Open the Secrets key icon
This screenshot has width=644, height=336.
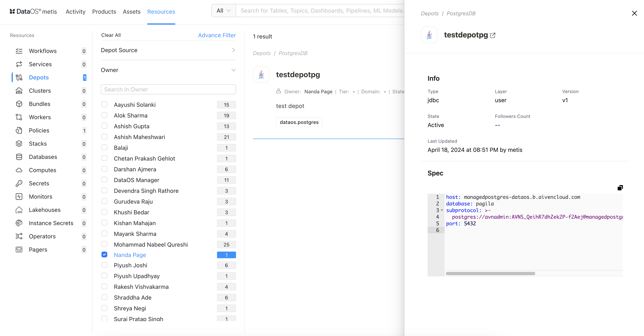(x=19, y=184)
